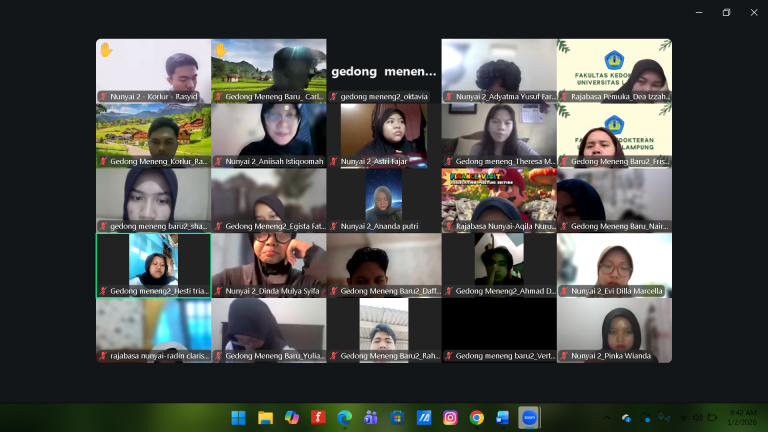Click name label Gedong meneng baru2_Vert
The width and height of the screenshot is (768, 432).
[504, 356]
